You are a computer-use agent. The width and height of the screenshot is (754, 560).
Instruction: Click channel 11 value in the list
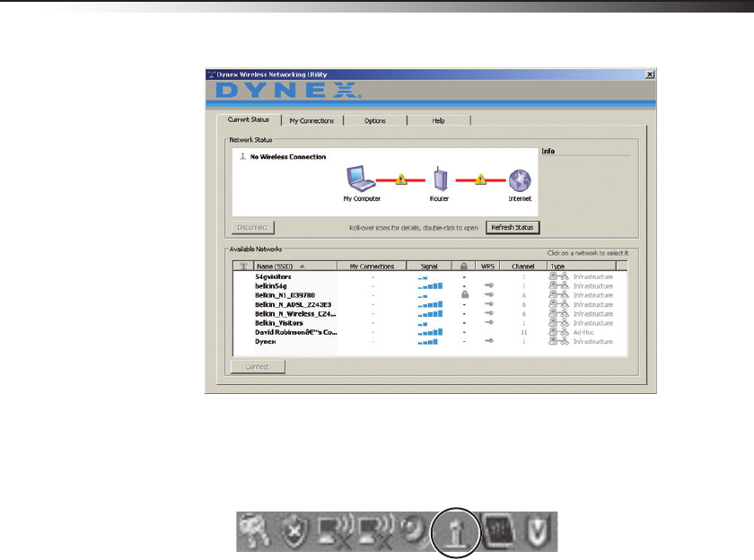click(523, 332)
